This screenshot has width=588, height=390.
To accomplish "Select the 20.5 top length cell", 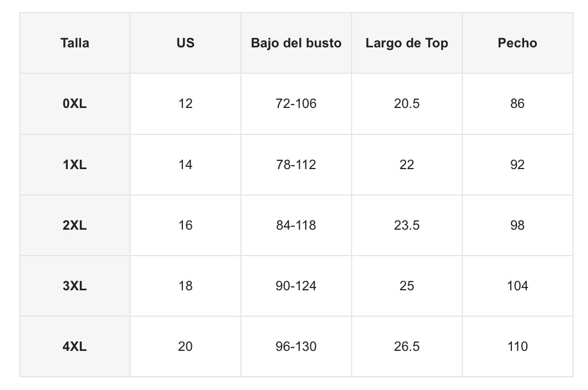I will pyautogui.click(x=407, y=104).
